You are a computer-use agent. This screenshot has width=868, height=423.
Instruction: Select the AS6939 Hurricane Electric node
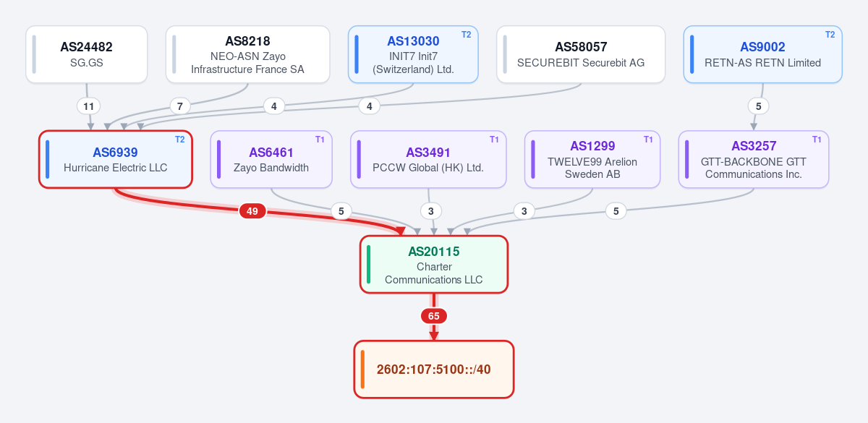116,159
